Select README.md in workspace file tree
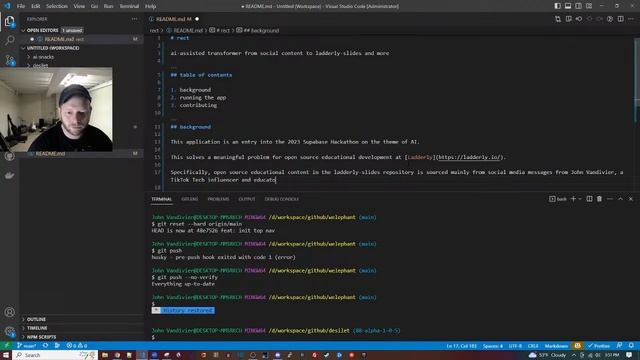This screenshot has width=640, height=360. [x=50, y=154]
